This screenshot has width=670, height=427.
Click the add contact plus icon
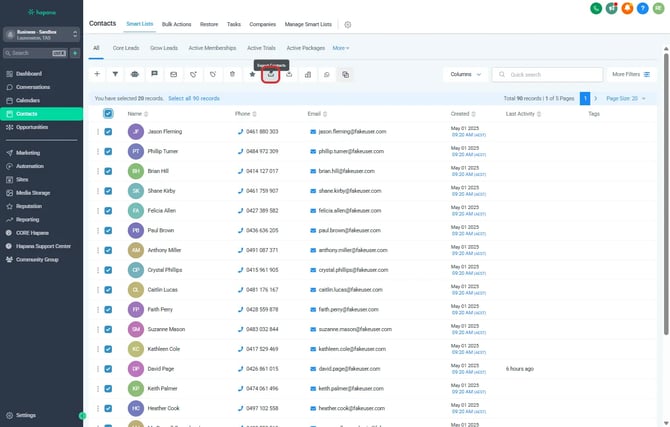[97, 74]
